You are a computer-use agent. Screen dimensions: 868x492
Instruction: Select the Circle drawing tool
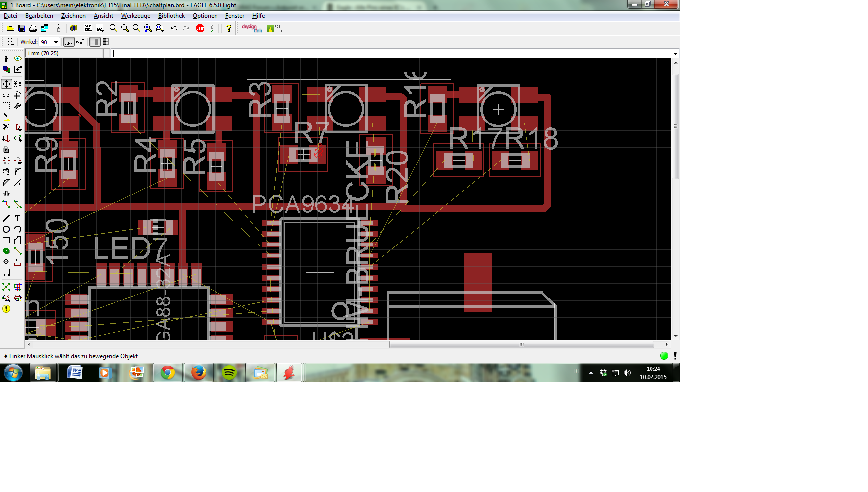[x=6, y=229]
